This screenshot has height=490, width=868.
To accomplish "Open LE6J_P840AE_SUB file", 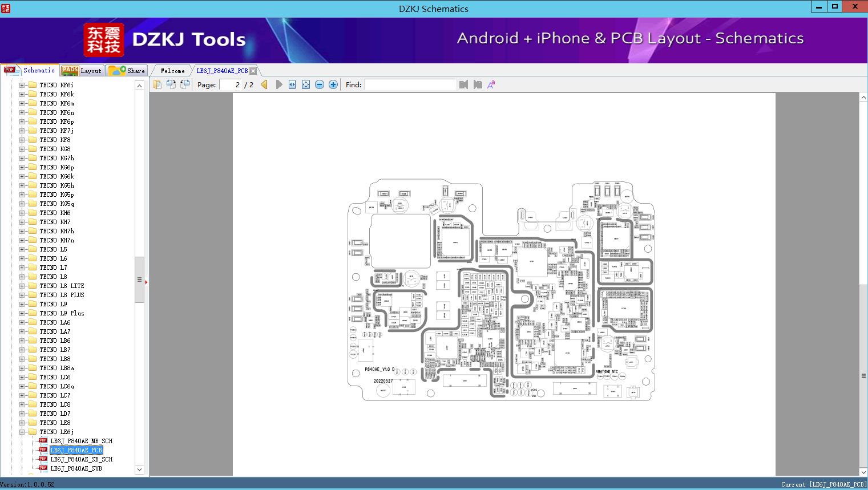I will click(x=76, y=468).
